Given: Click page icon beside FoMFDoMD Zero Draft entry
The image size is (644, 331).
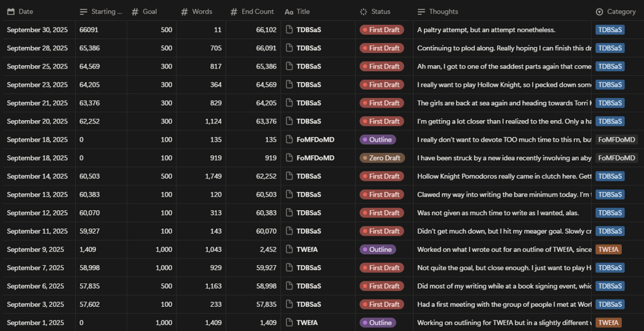Looking at the screenshot, I should pyautogui.click(x=290, y=158).
